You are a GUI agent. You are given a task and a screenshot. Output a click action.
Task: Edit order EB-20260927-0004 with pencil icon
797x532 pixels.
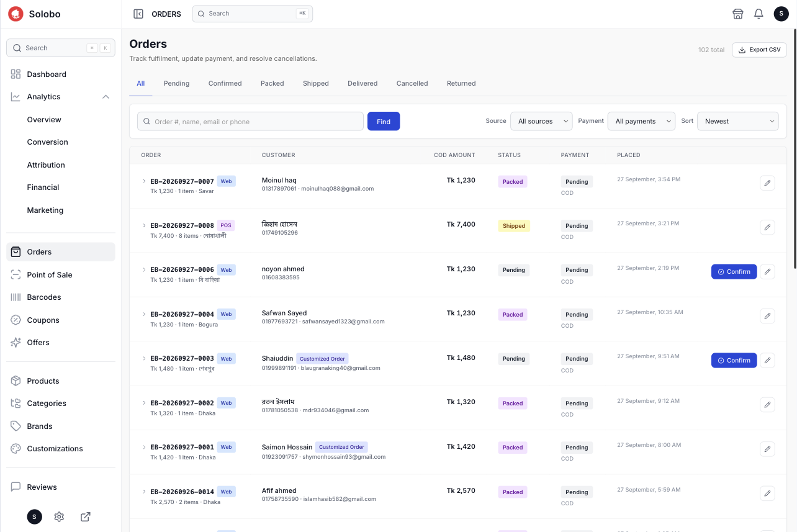click(x=767, y=316)
